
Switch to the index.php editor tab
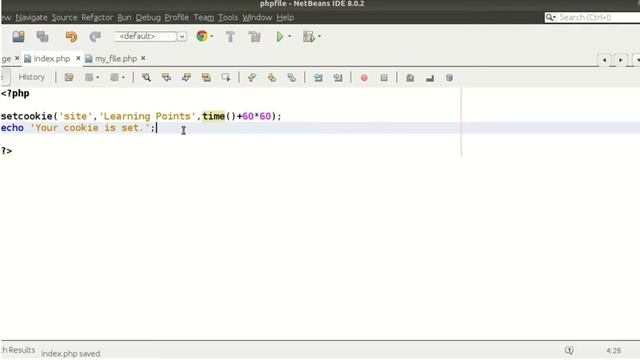click(52, 59)
